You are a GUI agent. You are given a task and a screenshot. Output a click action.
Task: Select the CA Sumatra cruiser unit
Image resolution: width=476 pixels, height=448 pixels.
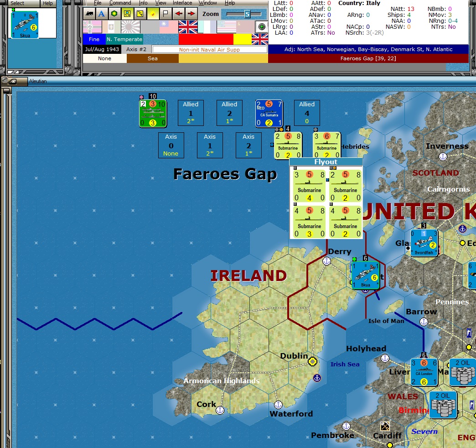269,113
